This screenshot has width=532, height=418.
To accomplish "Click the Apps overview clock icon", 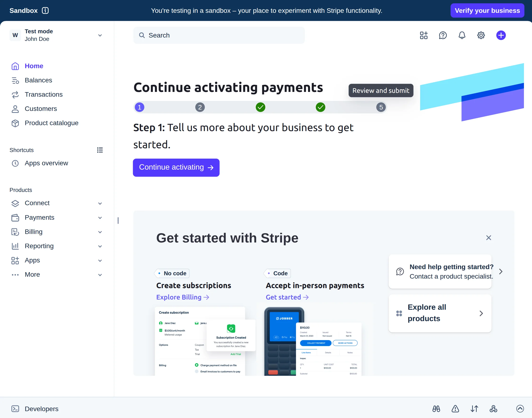I will click(x=15, y=163).
